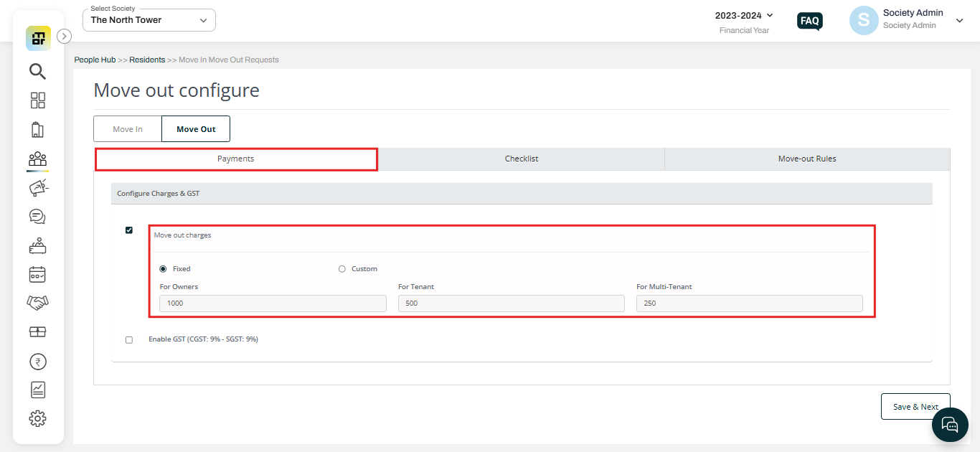Uncheck the Move out charges checkbox
The image size is (980, 452).
[x=129, y=230]
